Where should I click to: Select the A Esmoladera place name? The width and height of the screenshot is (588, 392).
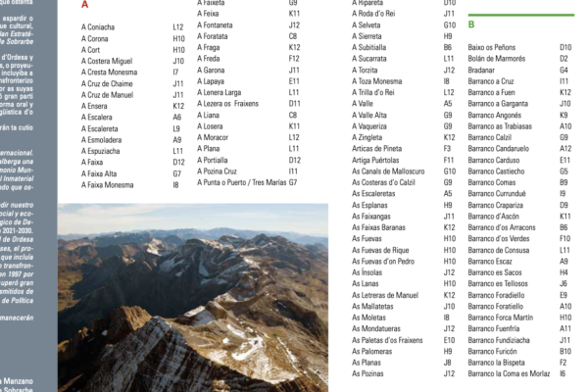[x=105, y=139]
